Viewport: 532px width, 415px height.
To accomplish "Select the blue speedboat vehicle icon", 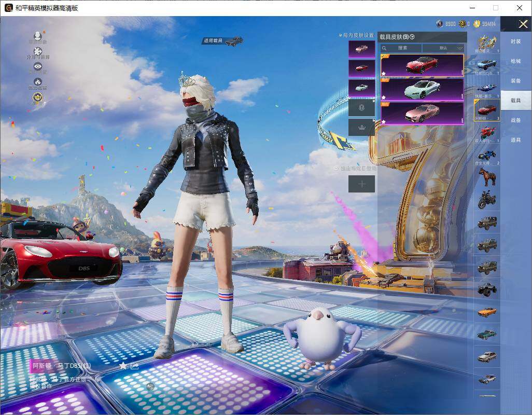I will (487, 88).
